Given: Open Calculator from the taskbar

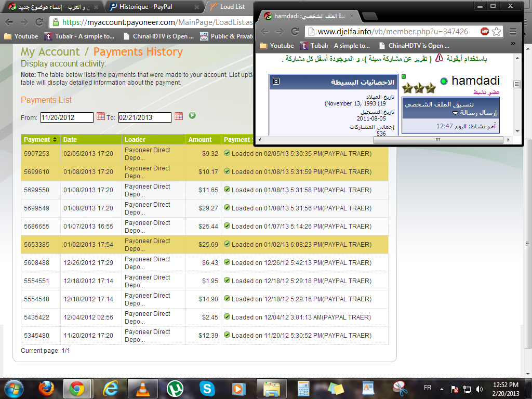Looking at the screenshot, I should [303, 389].
